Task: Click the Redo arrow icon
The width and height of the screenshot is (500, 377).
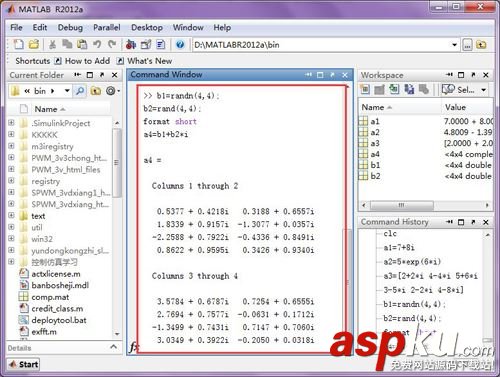Action: point(112,44)
